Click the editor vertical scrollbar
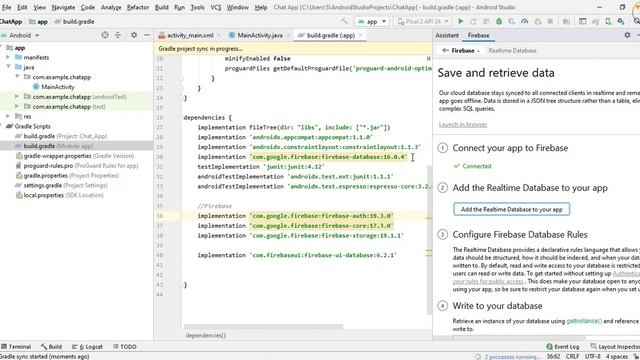Image resolution: width=640 pixels, height=360 pixels. tap(429, 240)
